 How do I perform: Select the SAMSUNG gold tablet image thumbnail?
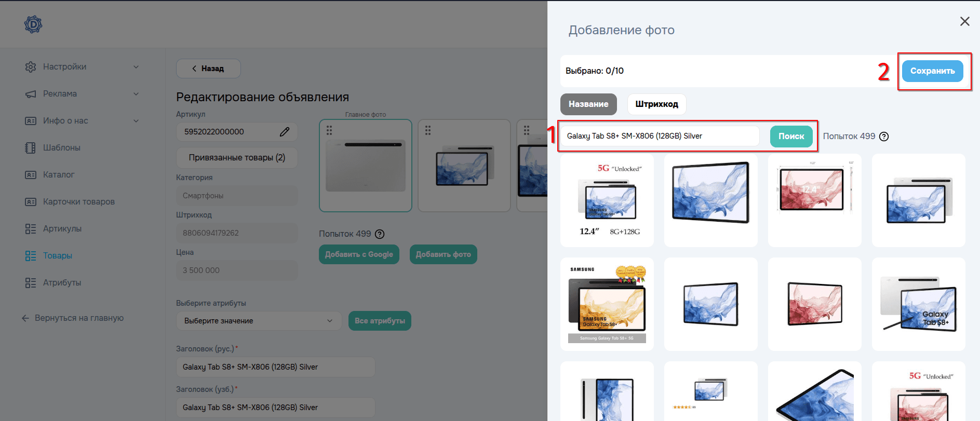[607, 304]
